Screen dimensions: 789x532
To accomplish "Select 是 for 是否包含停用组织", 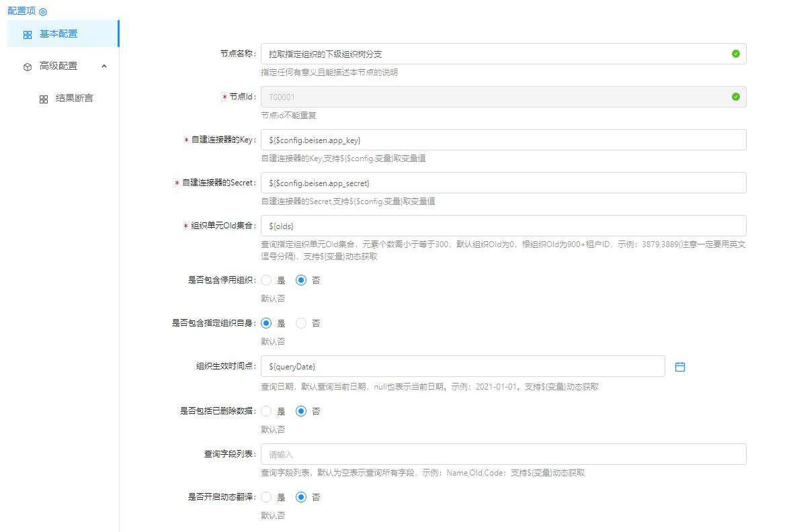I will click(266, 280).
